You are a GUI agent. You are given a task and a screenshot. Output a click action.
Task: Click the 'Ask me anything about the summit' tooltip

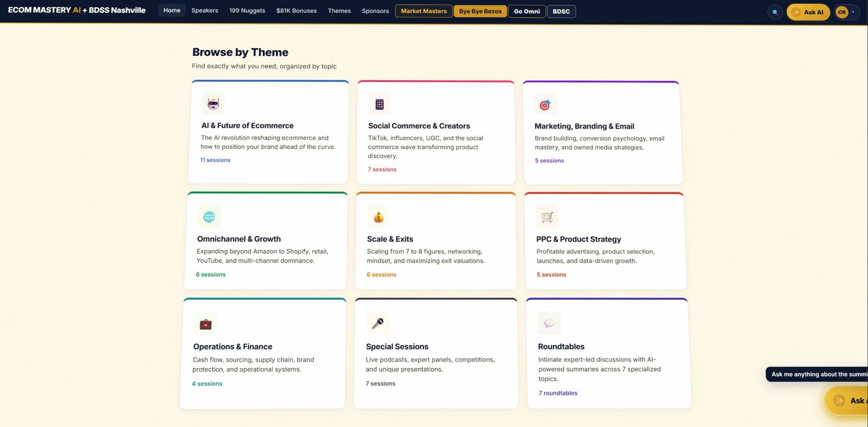[817, 374]
